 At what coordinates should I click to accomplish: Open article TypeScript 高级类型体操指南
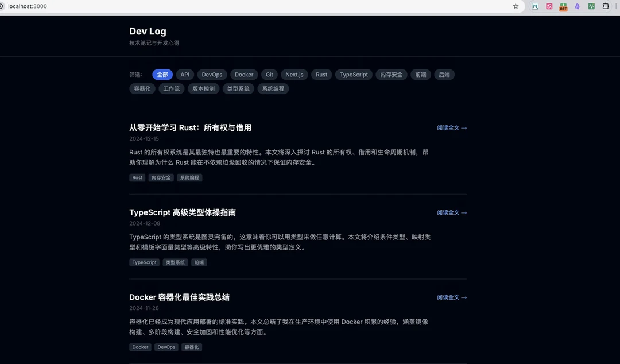(183, 212)
